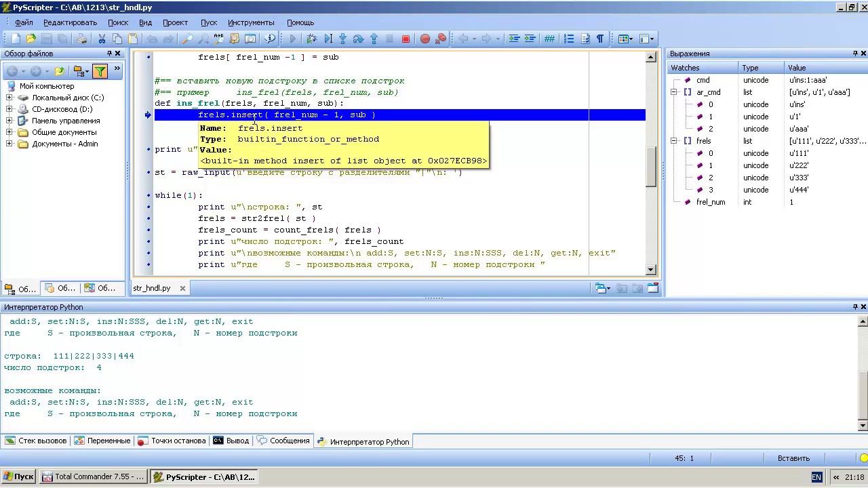Click the Paste clipboard icon
The image size is (868, 488).
[x=133, y=39]
